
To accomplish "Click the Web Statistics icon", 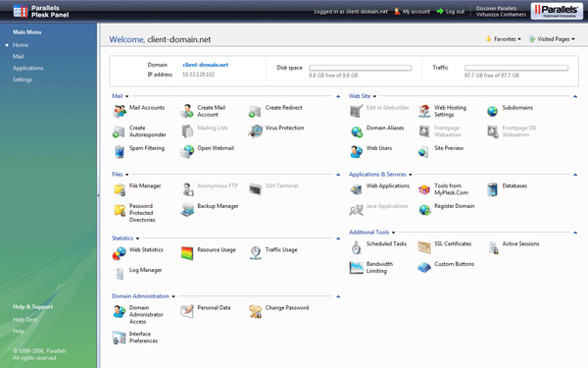I will (x=120, y=253).
